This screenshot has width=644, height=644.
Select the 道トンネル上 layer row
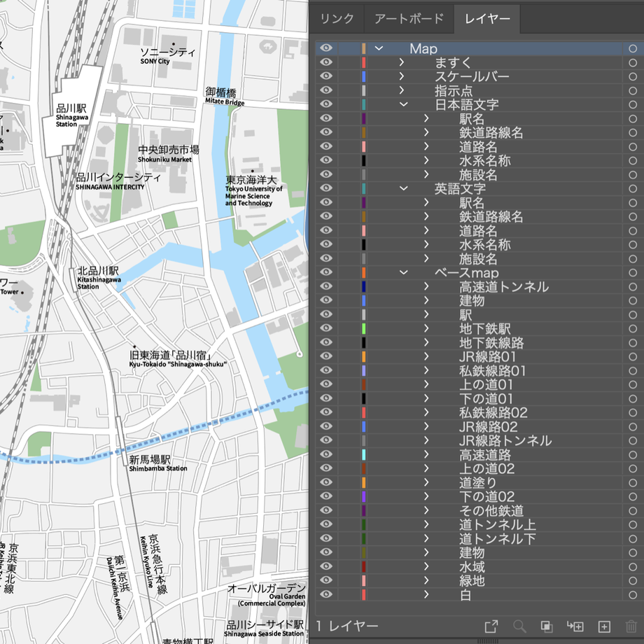(479, 524)
